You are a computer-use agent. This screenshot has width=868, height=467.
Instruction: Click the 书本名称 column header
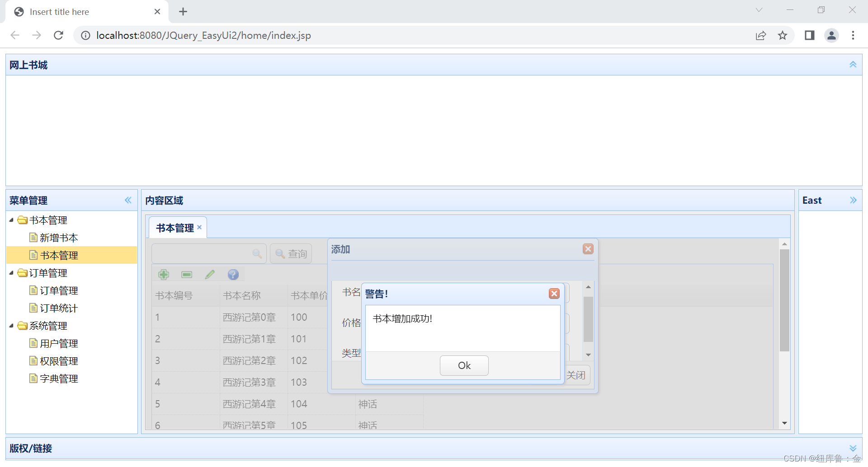coord(254,295)
